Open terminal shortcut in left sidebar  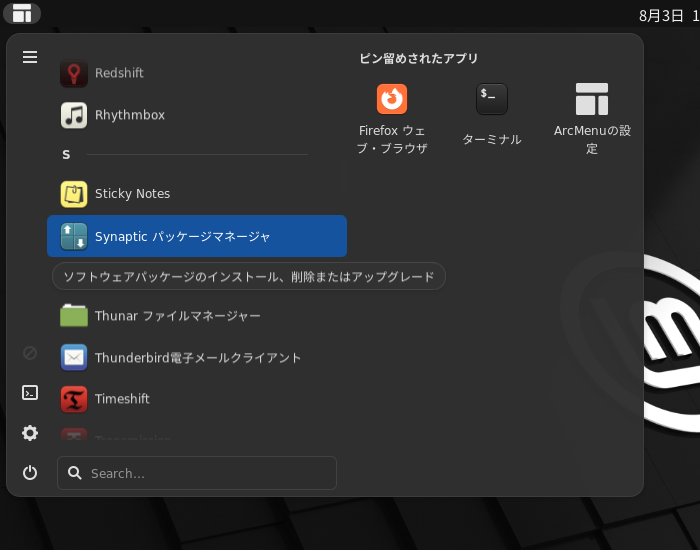[x=30, y=393]
